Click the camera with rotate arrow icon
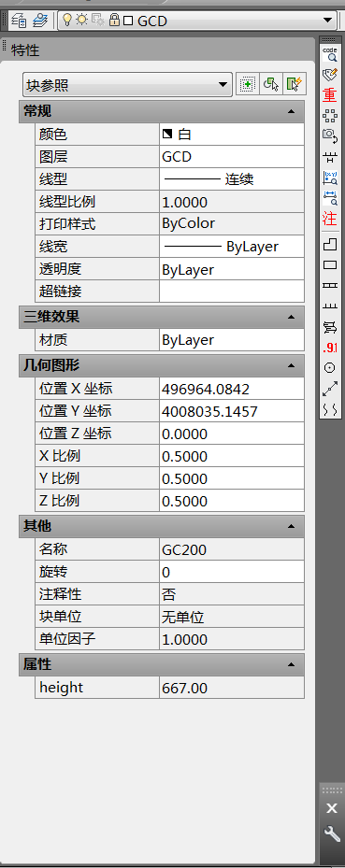 click(329, 135)
